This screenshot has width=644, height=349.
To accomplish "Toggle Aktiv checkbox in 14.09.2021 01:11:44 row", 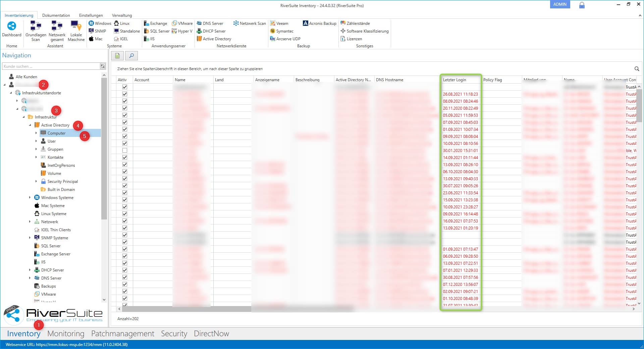I will click(x=125, y=158).
